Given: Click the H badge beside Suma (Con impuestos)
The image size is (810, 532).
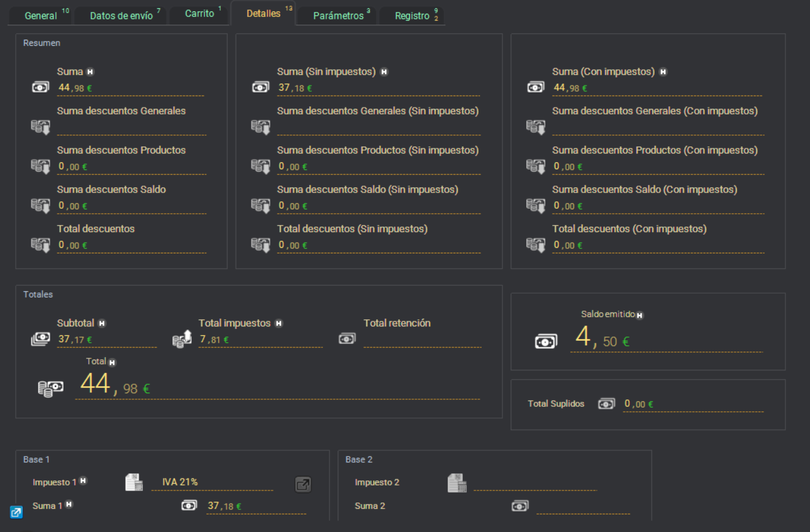Looking at the screenshot, I should point(663,72).
